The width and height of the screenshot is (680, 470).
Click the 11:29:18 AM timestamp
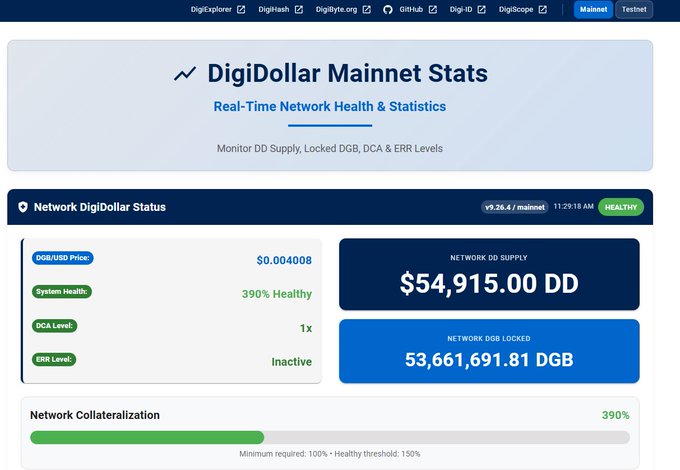coord(573,206)
